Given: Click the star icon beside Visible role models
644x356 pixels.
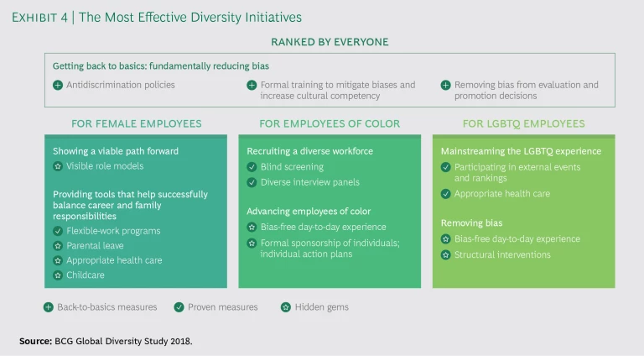Looking at the screenshot, I should tap(58, 166).
